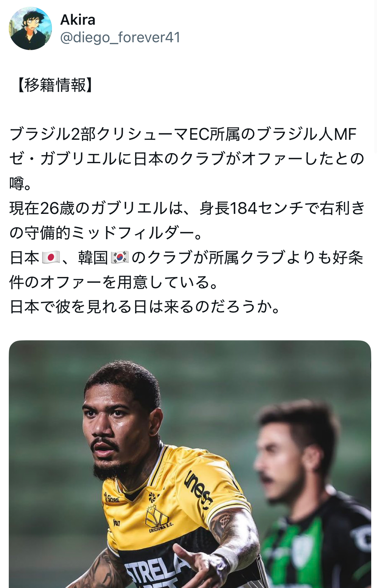Click the final sentence 日本で彼を見れる日は来るのだろうか
Viewport: 380px width, 588px height.
pyautogui.click(x=145, y=307)
